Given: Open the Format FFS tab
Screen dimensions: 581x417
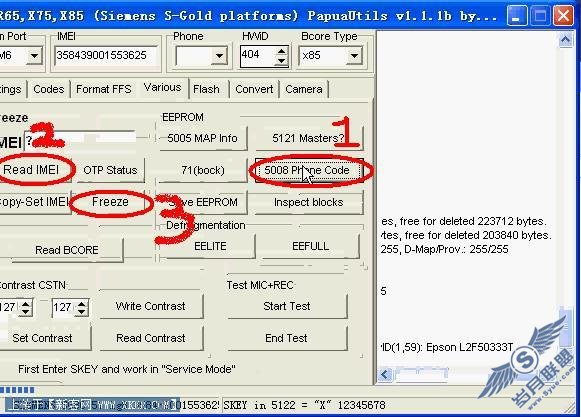Looking at the screenshot, I should click(x=104, y=89).
